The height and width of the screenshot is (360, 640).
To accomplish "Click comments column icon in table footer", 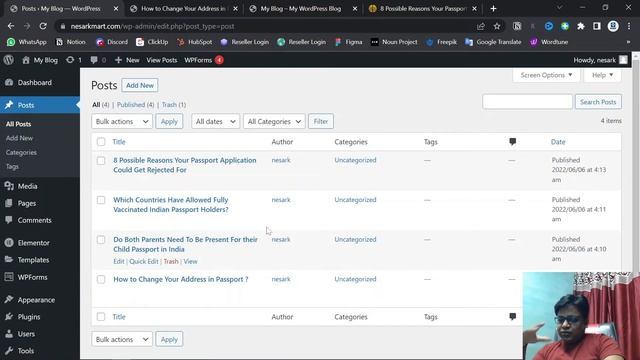I will (513, 316).
